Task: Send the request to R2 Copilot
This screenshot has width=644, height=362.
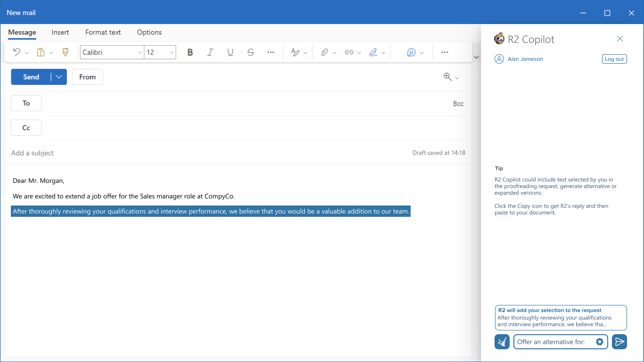Action: click(x=619, y=342)
